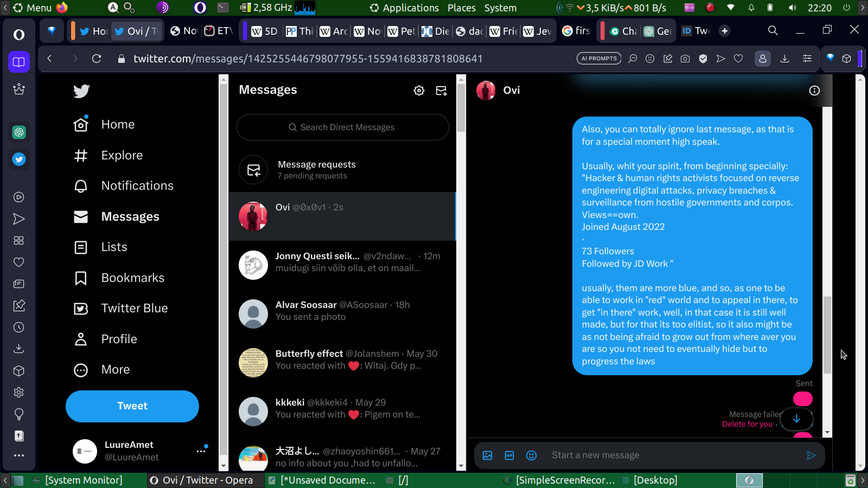Reload the Twitter page
The height and width of the screenshot is (488, 868).
97,59
